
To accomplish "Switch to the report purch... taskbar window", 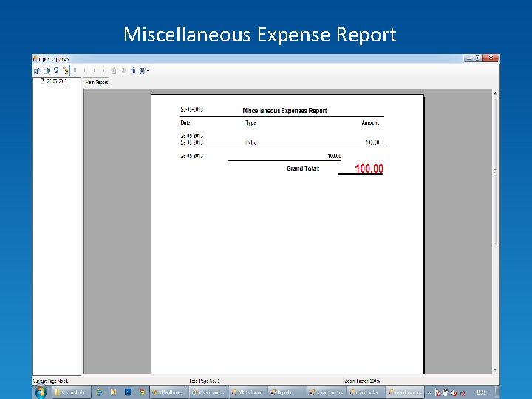I will [x=327, y=392].
